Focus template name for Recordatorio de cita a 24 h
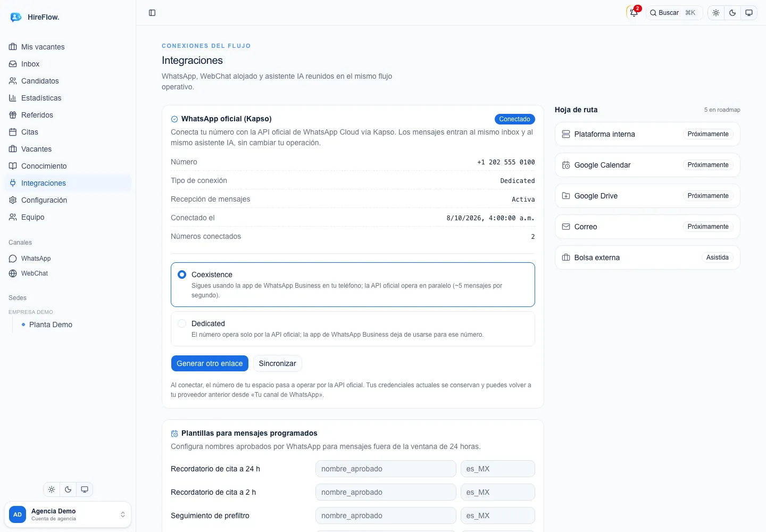The width and height of the screenshot is (766, 532). coord(386,469)
